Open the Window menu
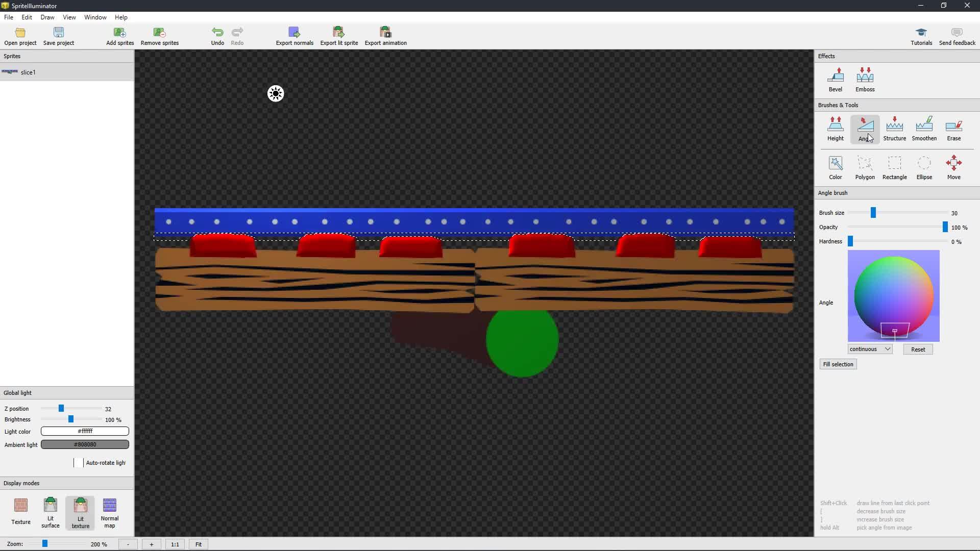The width and height of the screenshot is (980, 551). pos(95,17)
